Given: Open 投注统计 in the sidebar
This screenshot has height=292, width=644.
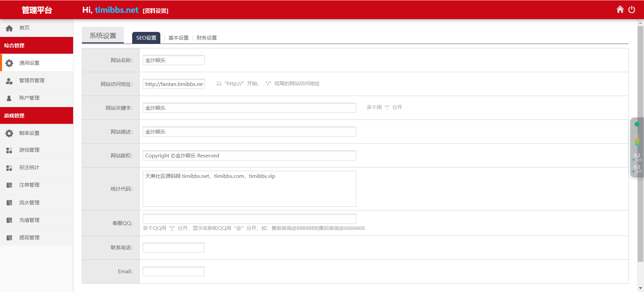Looking at the screenshot, I should click(29, 167).
